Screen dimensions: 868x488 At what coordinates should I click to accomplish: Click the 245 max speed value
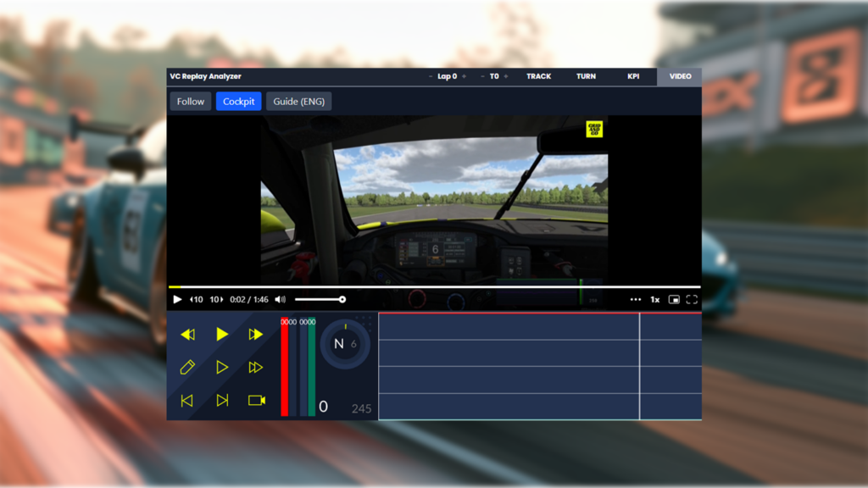pyautogui.click(x=361, y=409)
